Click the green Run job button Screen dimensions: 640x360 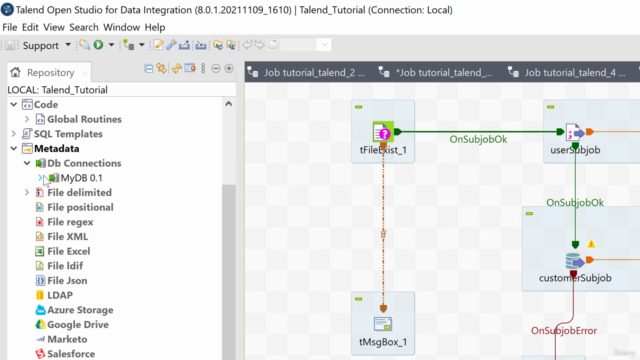point(98,45)
